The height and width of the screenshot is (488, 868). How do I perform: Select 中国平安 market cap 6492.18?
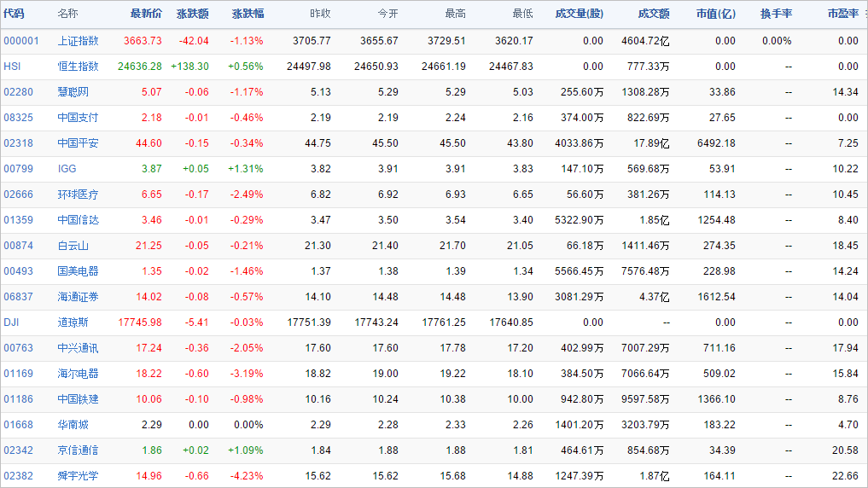point(716,143)
